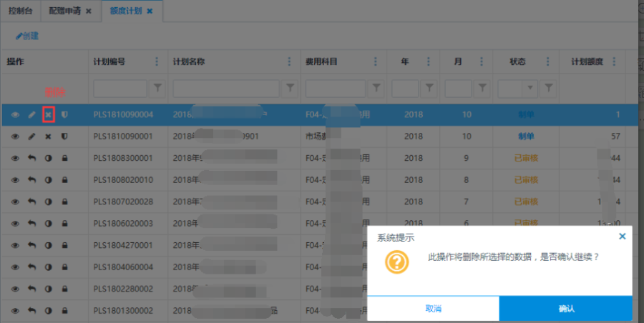This screenshot has height=323, width=644.
Task: Click the undo arrow icon for PLS1808300001
Action: point(31,158)
